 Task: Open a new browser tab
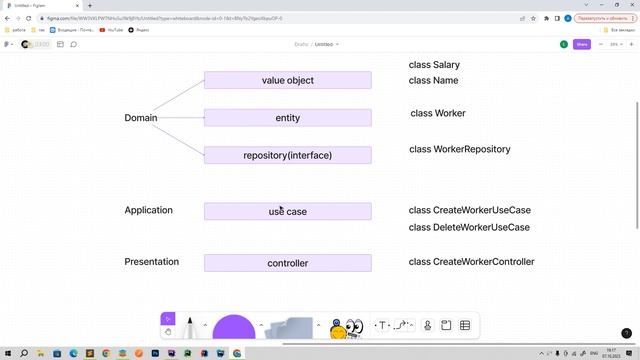click(90, 5)
